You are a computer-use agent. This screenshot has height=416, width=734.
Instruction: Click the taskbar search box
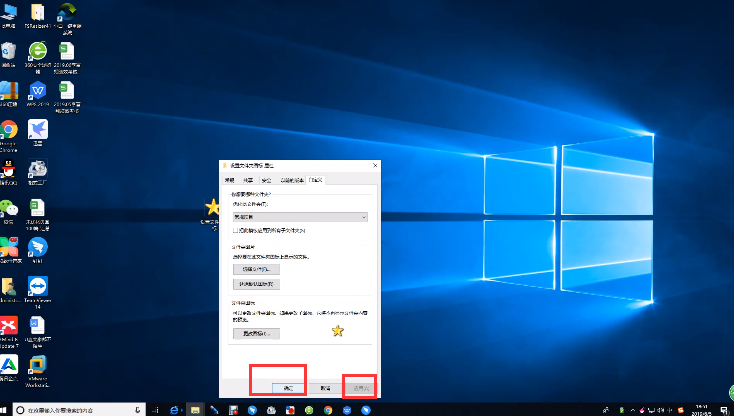click(x=80, y=409)
